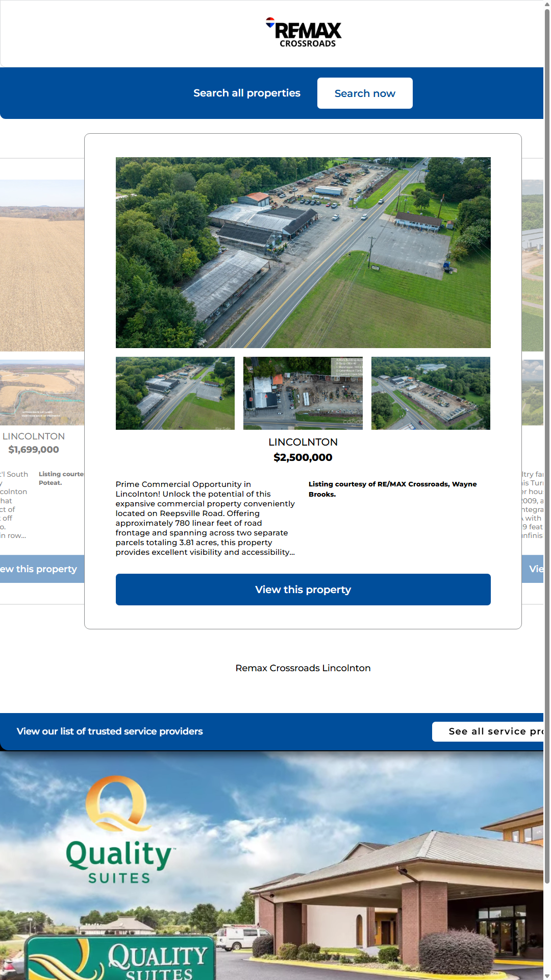Click the Remax Crossroads Lincolnton text
This screenshot has width=551, height=980.
[x=303, y=668]
